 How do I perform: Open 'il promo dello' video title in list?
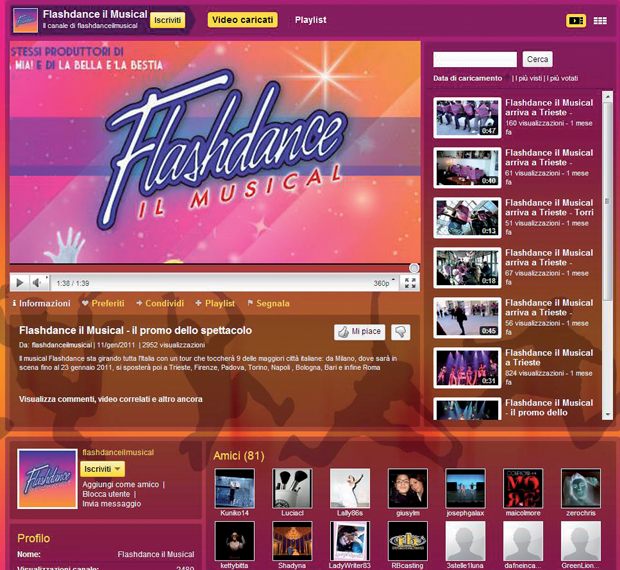click(x=549, y=408)
